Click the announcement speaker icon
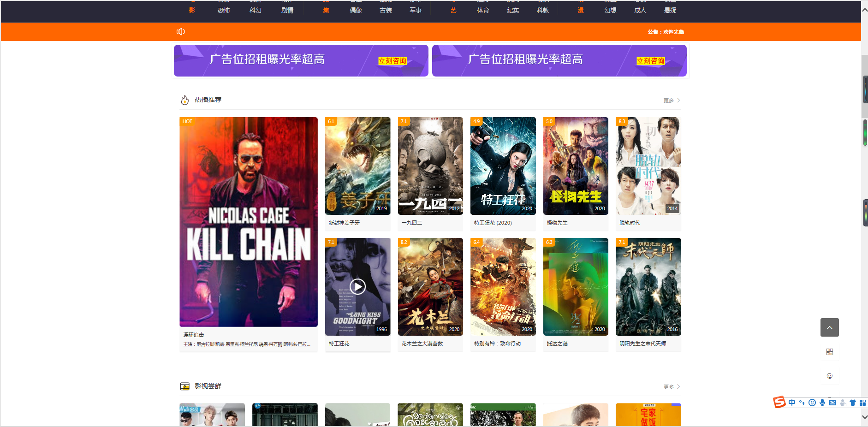868x427 pixels. click(181, 32)
